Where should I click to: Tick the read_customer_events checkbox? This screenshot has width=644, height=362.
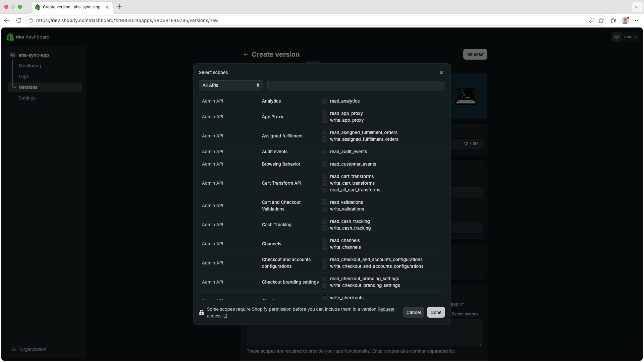coord(325,164)
